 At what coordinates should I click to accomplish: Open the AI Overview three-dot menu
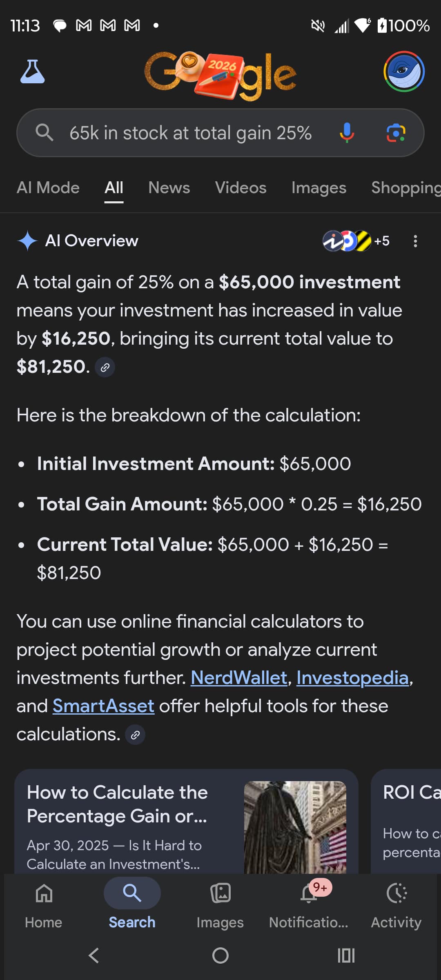click(415, 241)
